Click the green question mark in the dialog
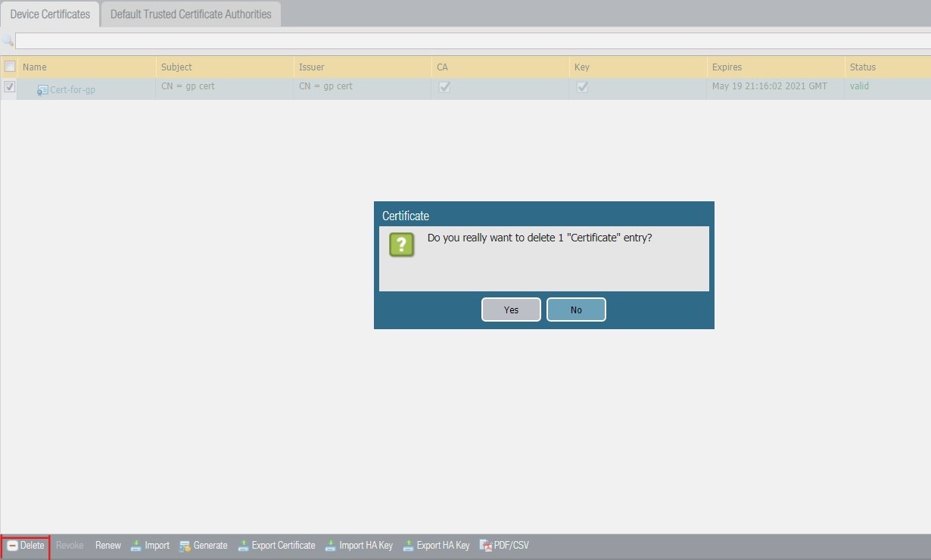This screenshot has height=560, width=931. click(x=401, y=244)
